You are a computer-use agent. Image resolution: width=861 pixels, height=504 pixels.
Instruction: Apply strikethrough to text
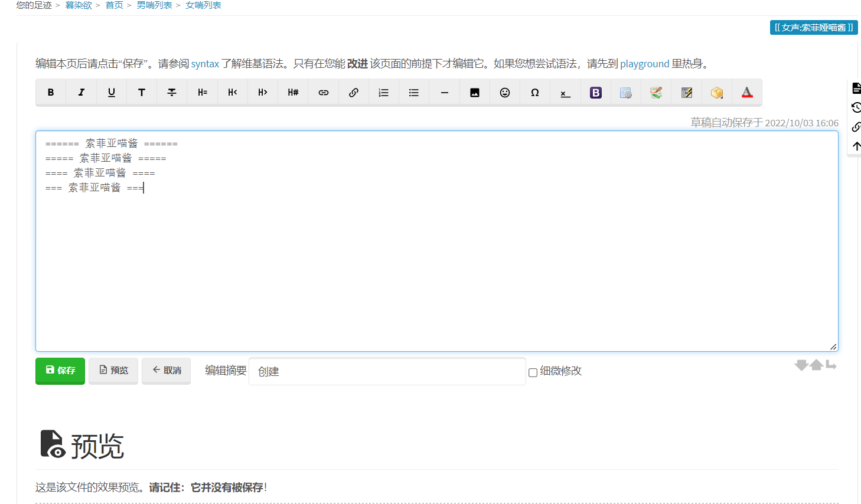point(172,93)
